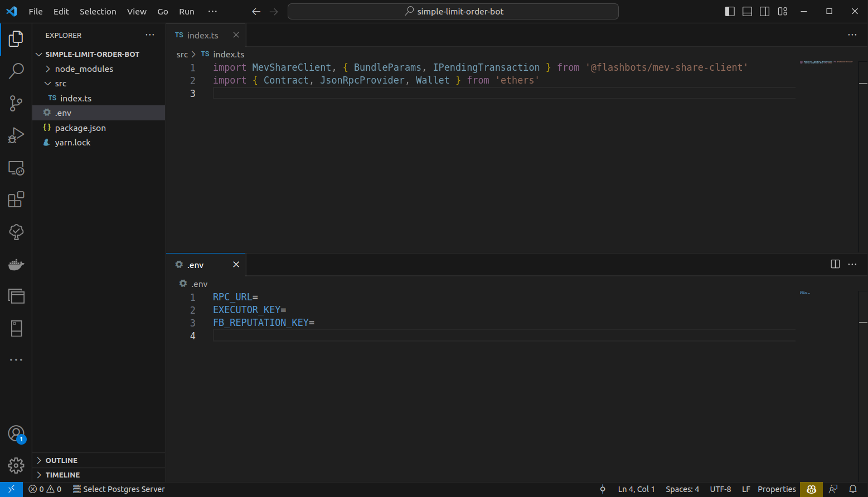
Task: Expand the node_modules folder
Action: tap(84, 69)
